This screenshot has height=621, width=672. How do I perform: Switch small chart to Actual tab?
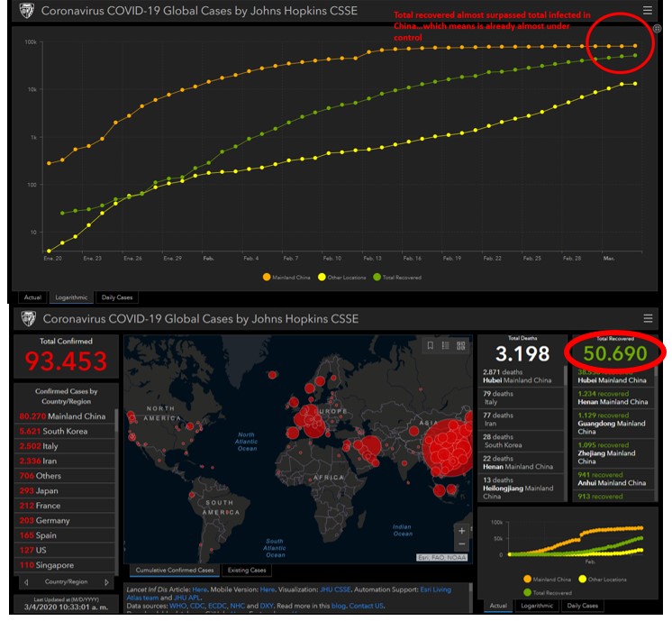[x=498, y=606]
